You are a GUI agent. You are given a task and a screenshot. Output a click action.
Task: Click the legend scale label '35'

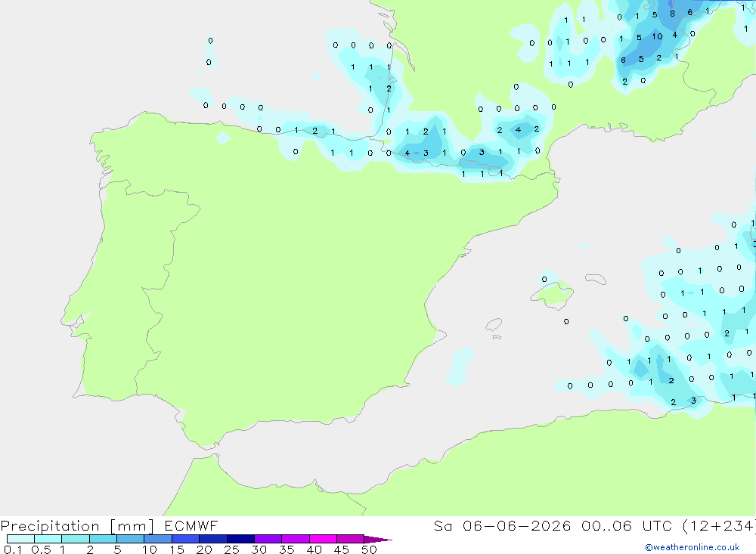click(x=287, y=549)
